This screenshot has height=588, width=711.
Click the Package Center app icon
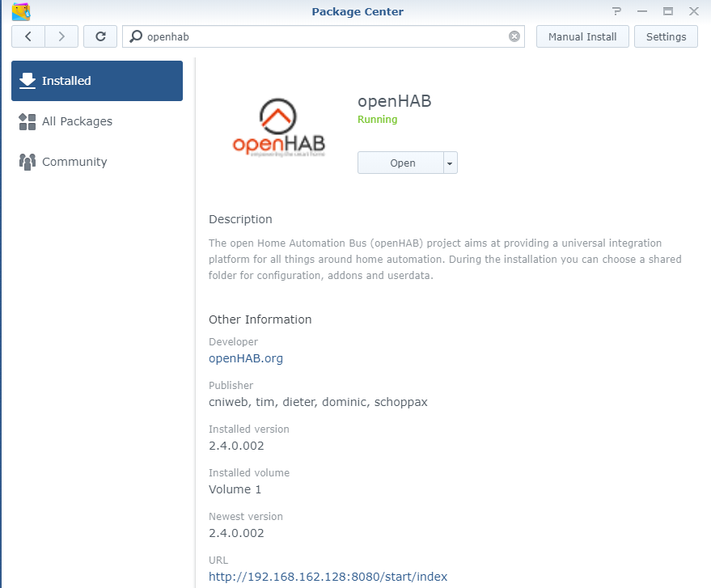pos(21,12)
